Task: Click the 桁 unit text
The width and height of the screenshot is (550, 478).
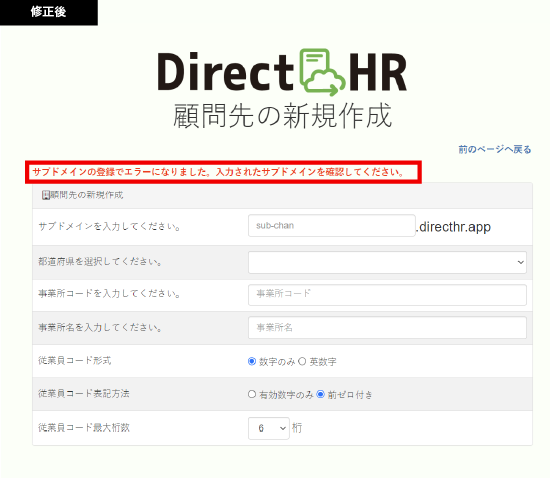Action: click(297, 428)
